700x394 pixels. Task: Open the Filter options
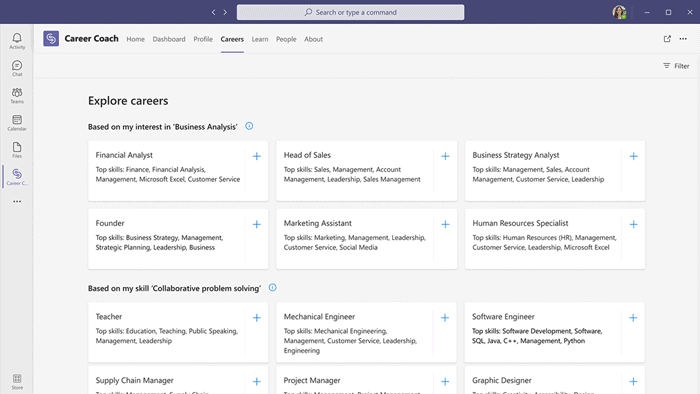tap(676, 66)
